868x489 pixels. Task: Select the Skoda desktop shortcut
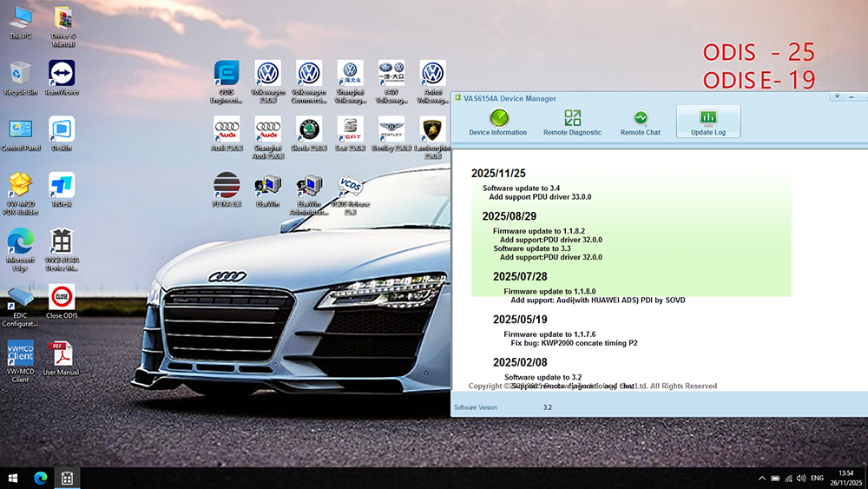click(309, 135)
